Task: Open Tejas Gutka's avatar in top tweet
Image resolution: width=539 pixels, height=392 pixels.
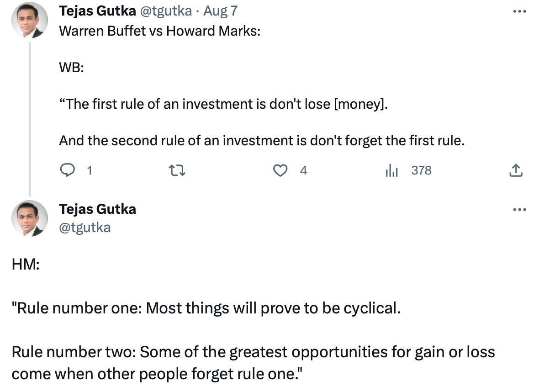Action: pyautogui.click(x=30, y=20)
